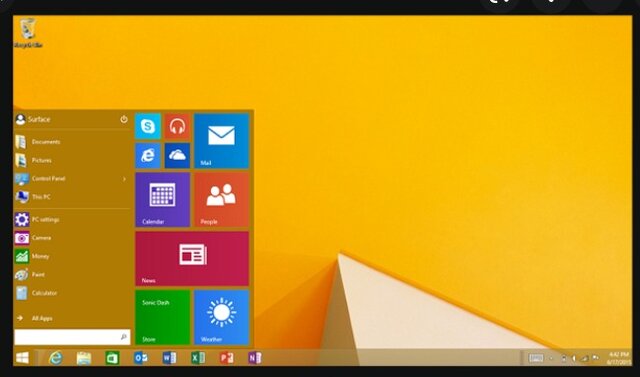
Task: Open the Music headphones tile
Action: click(x=177, y=126)
